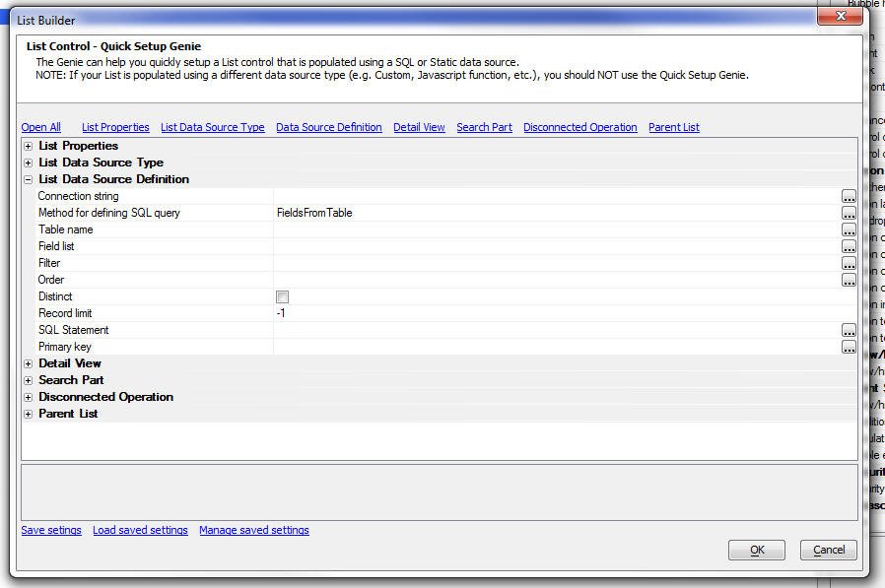Expand the Disconnected Operation section

(x=29, y=397)
